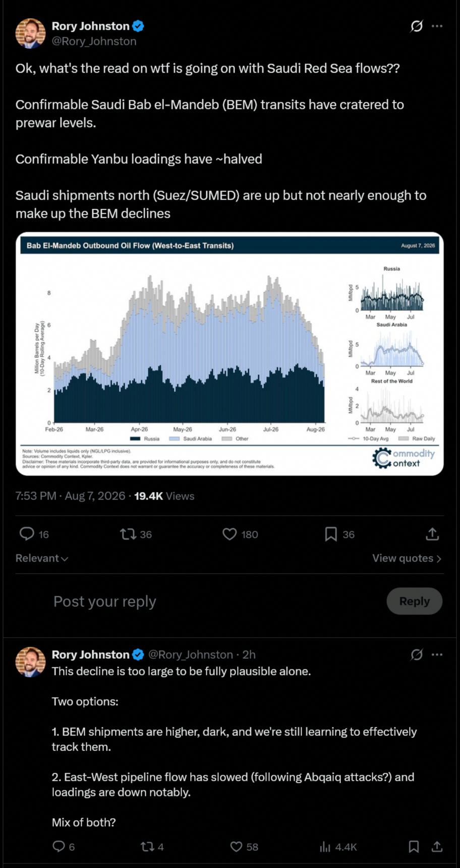460x868 pixels.
Task: Click the reply bubble icon showing 16
Action: [27, 534]
